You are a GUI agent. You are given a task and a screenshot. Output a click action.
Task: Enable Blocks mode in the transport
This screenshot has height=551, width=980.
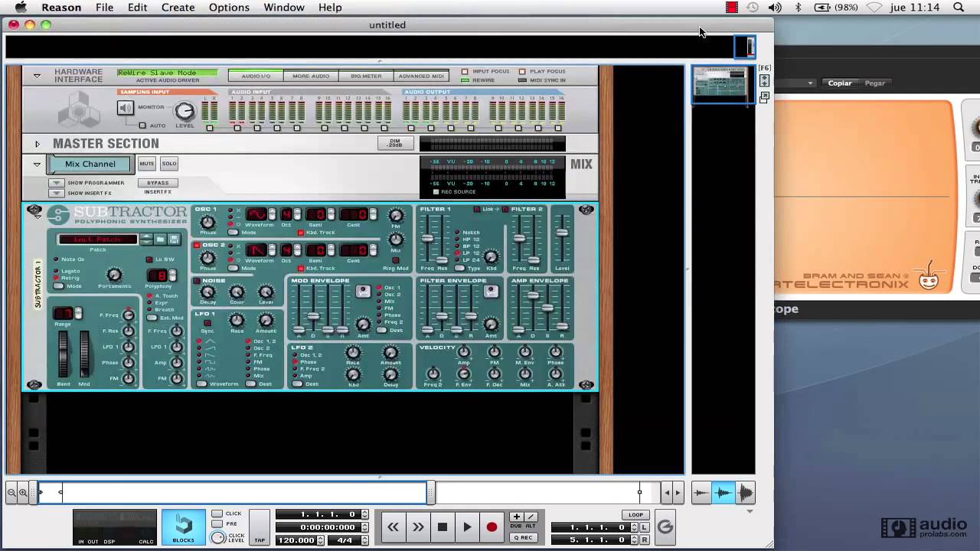tap(184, 527)
